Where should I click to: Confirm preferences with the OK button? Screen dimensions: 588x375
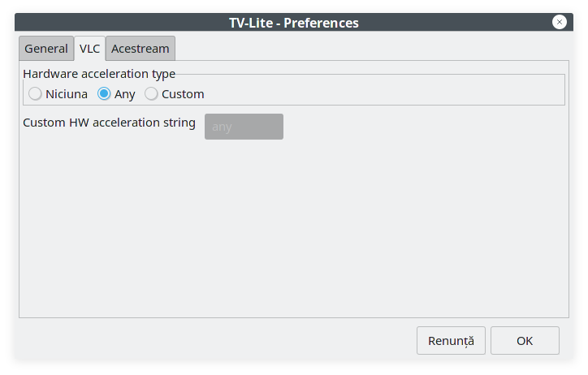click(x=525, y=341)
